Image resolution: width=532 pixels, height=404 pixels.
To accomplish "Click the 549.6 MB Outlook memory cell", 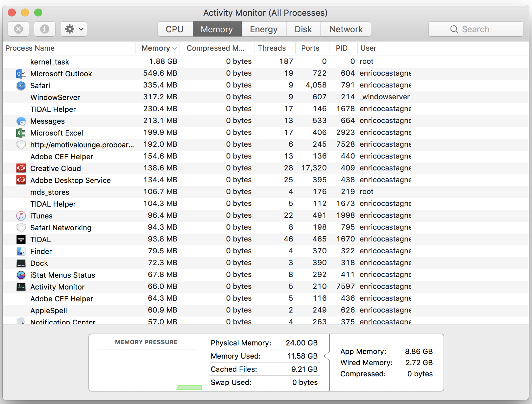I will pyautogui.click(x=160, y=73).
